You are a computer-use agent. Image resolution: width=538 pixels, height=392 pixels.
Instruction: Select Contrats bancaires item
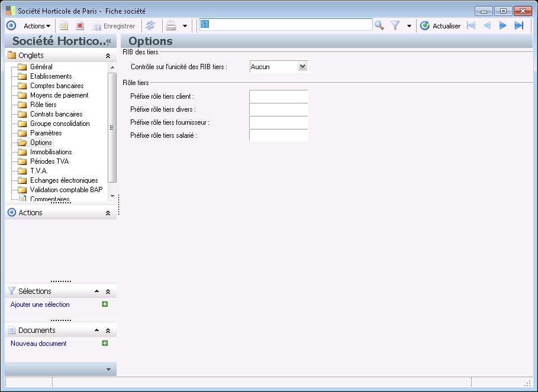pos(56,114)
